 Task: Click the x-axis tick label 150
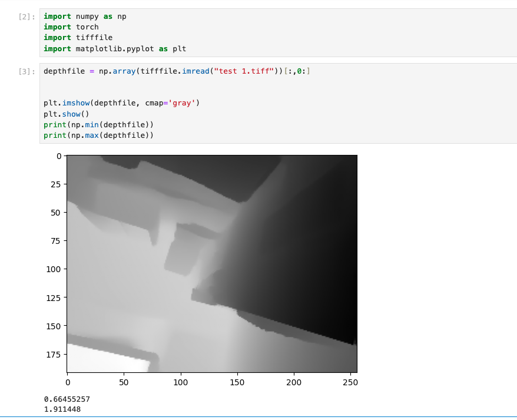(x=237, y=382)
